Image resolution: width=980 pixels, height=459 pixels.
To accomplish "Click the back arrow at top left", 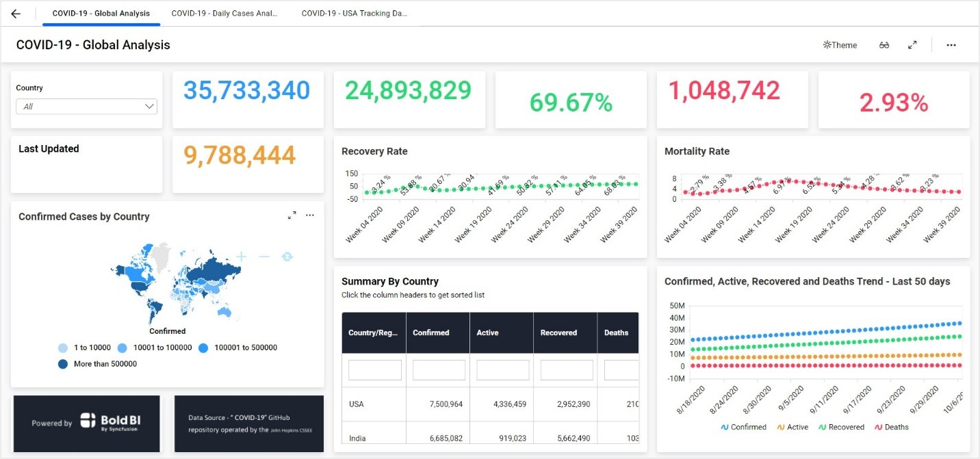I will pyautogui.click(x=15, y=13).
